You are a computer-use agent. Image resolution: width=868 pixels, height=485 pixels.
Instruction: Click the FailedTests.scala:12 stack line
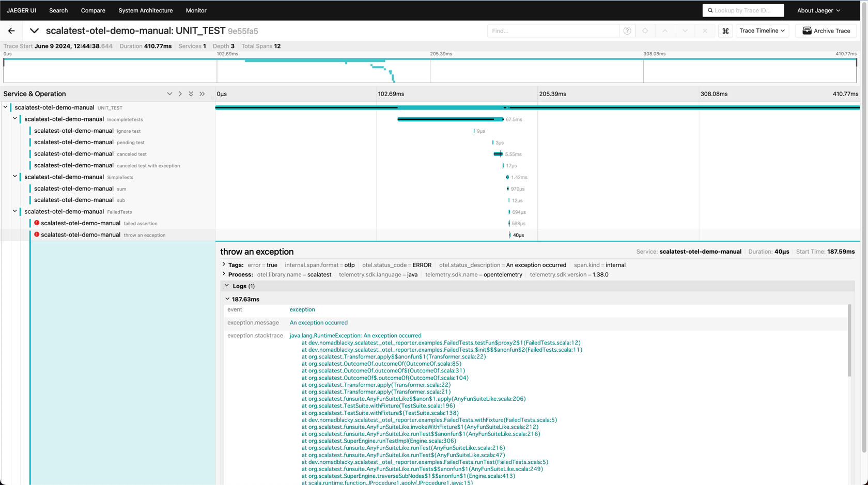(441, 342)
